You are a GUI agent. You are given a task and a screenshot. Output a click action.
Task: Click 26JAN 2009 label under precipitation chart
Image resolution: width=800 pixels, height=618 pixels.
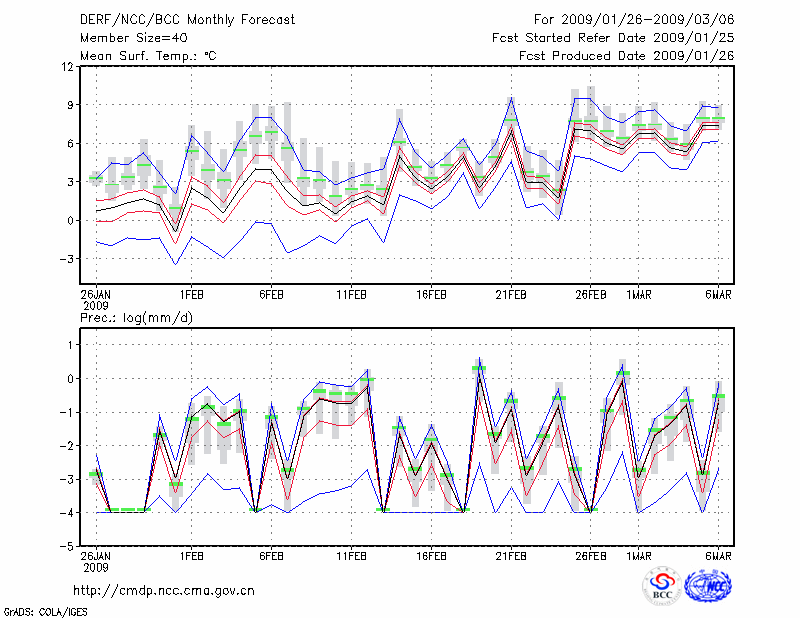(96, 560)
